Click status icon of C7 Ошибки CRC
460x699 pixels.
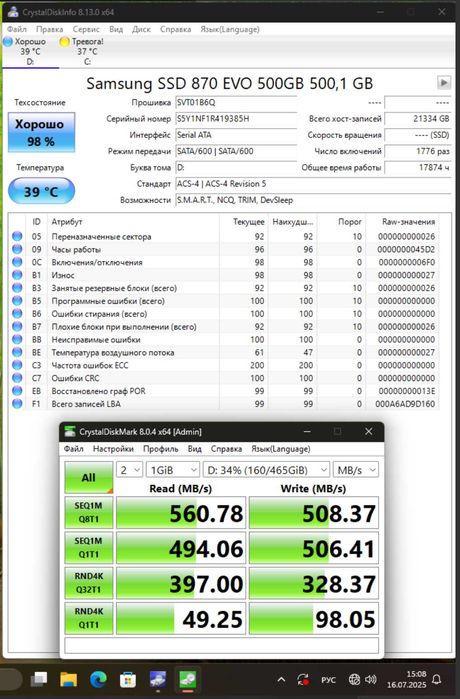pos(17,378)
